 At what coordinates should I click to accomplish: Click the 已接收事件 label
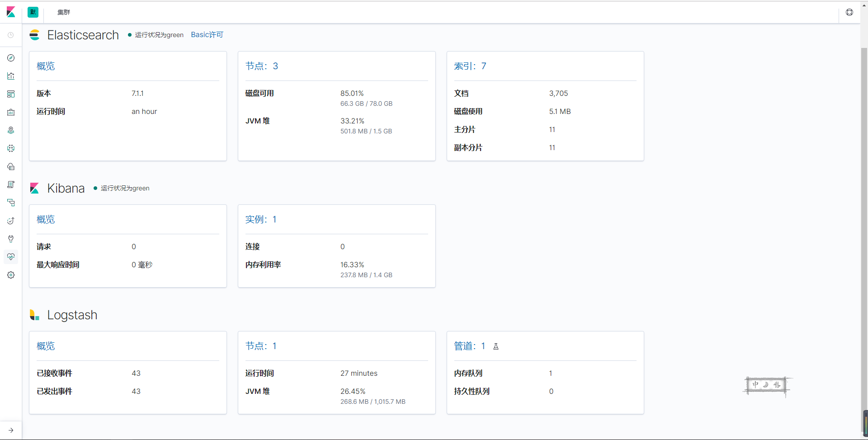pos(55,374)
